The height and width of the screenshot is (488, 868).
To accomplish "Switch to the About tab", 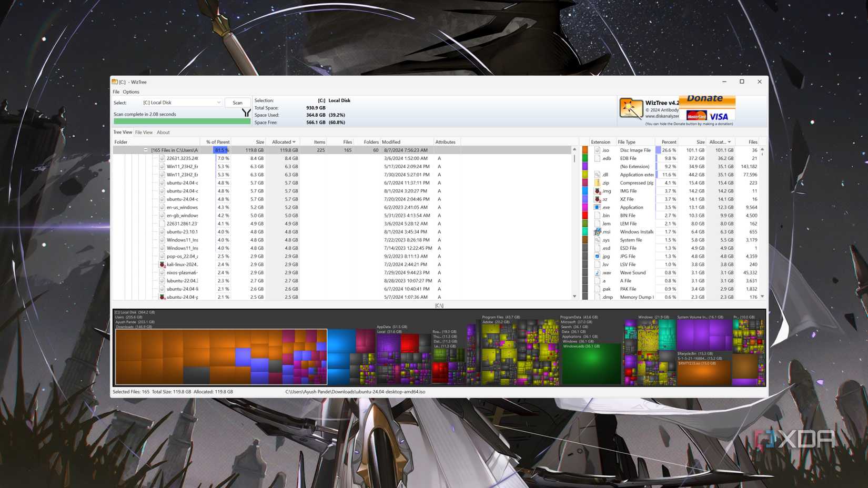I will (163, 133).
